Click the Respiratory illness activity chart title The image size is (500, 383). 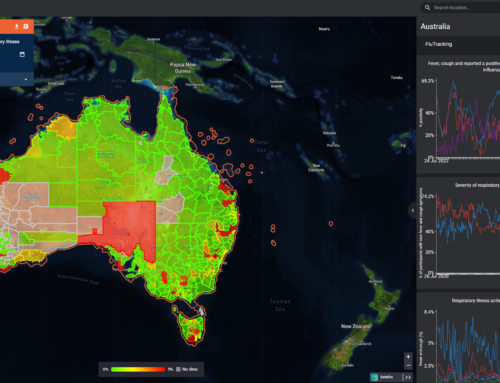coord(476,301)
